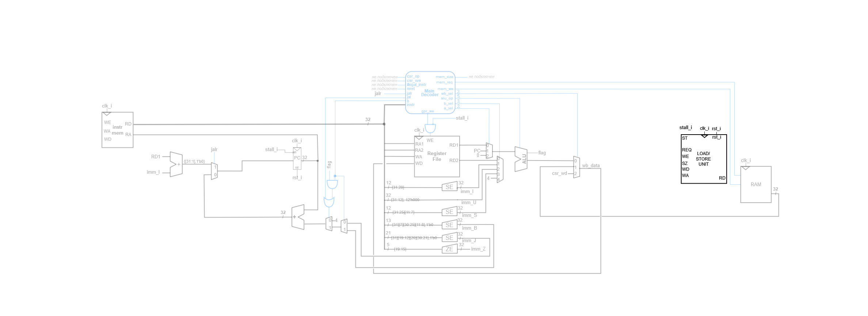
Task: Click the jalr-controlled multiplexer
Action: click(215, 171)
